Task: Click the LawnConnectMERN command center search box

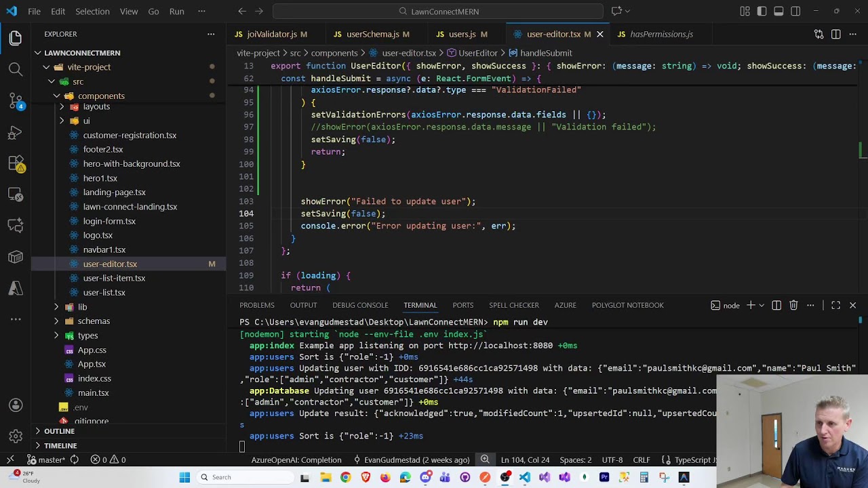Action: click(x=438, y=12)
